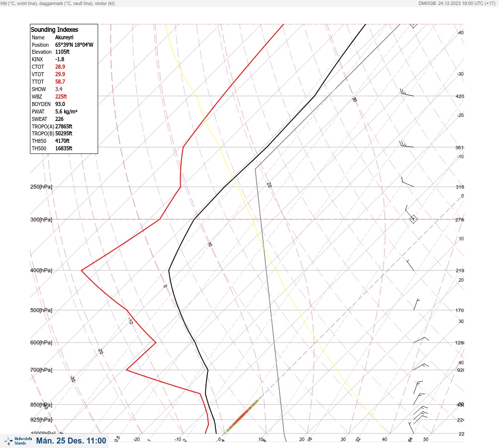Click the station name Akureyri
Viewport: 499px width, 448px height.
click(64, 37)
